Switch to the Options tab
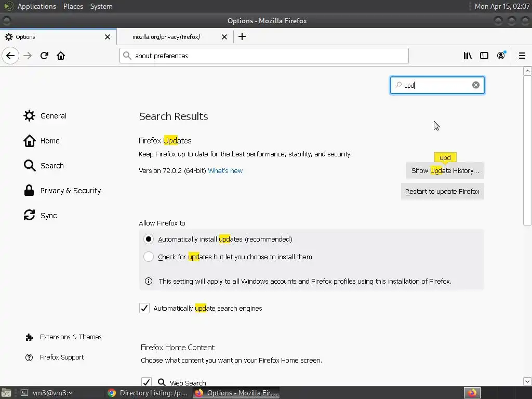Viewport: 532px width, 399px height. coord(58,37)
